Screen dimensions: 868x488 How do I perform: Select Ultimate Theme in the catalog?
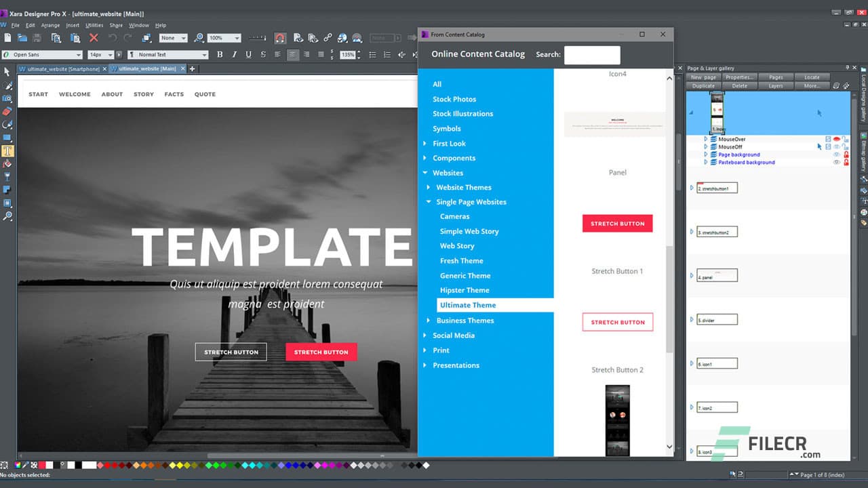468,305
